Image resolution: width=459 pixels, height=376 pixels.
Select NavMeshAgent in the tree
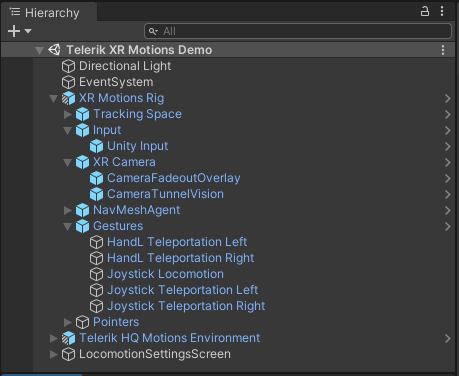[x=136, y=210]
